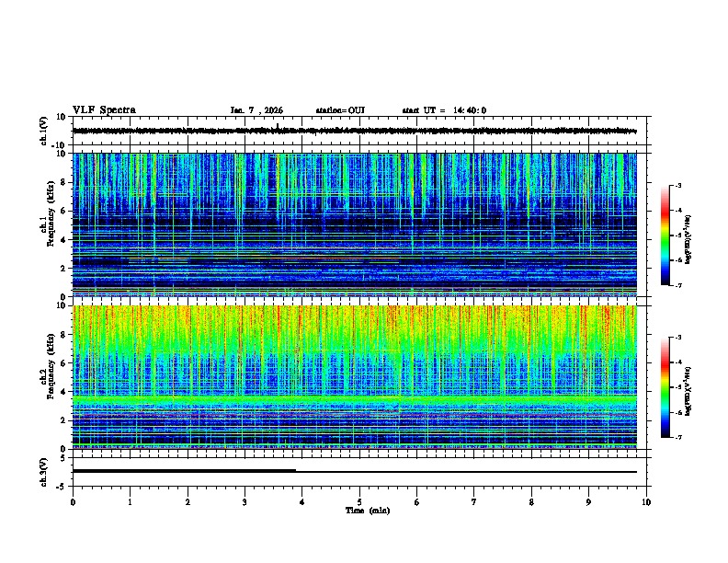The image size is (728, 563).
Task: Click the 'start UT = 14:40:0' text
Action: 444,110
